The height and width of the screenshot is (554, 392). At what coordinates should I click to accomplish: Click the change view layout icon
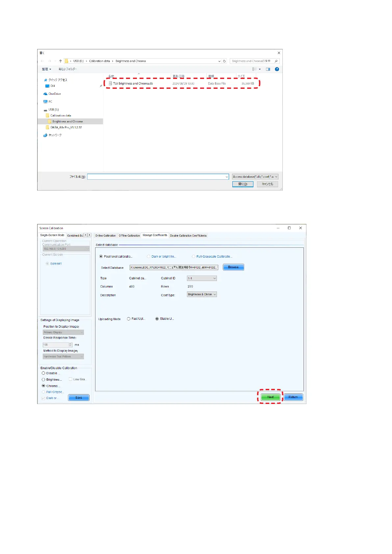coord(254,69)
